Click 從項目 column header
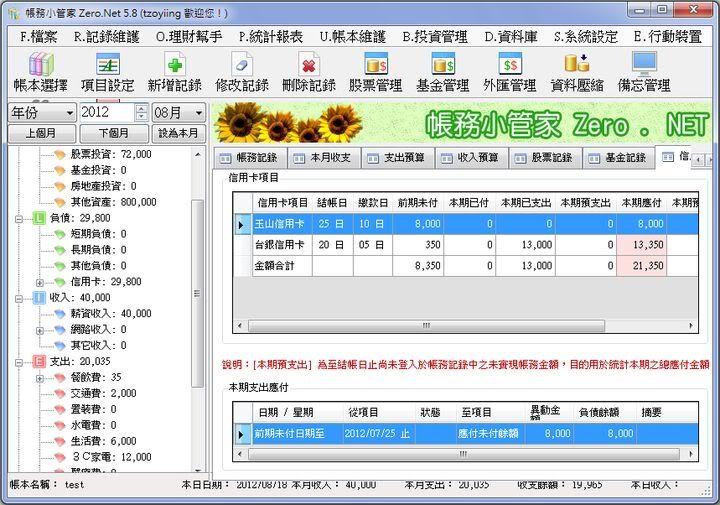 (x=379, y=412)
